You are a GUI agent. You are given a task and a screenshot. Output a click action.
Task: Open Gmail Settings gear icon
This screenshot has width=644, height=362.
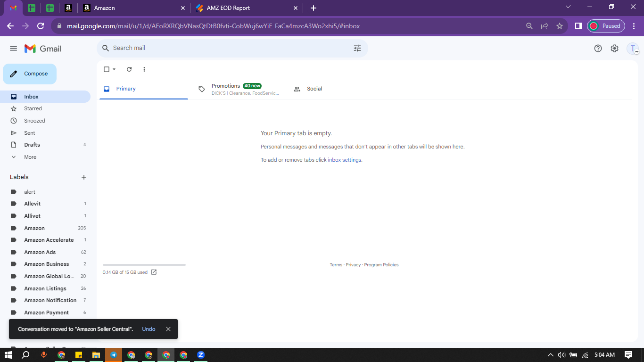click(614, 48)
